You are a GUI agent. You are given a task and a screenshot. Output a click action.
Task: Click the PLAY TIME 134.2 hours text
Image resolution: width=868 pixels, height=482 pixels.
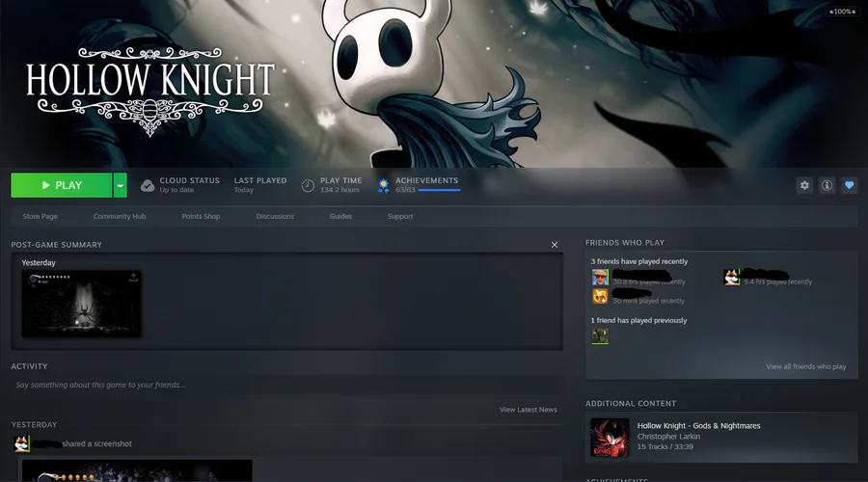coord(341,185)
